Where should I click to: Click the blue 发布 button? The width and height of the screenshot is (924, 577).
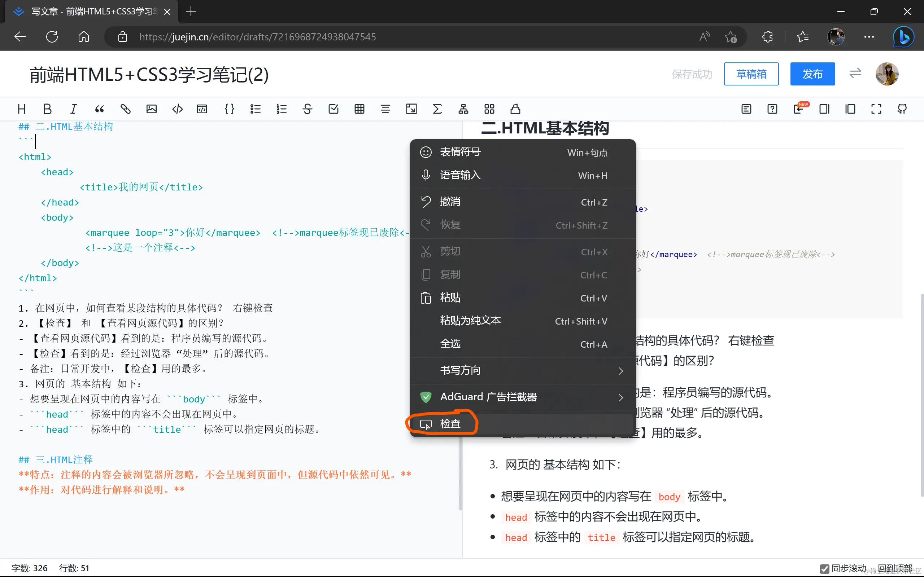[x=812, y=74]
